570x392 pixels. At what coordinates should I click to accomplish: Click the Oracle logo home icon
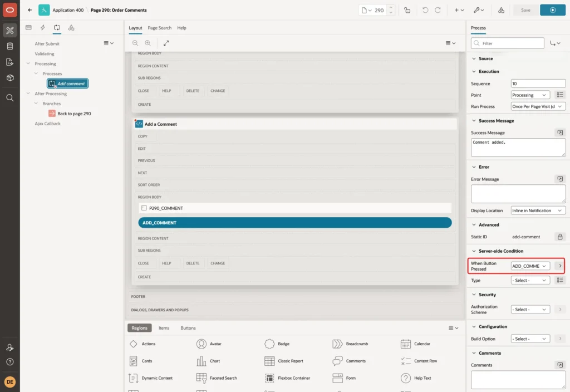click(10, 10)
